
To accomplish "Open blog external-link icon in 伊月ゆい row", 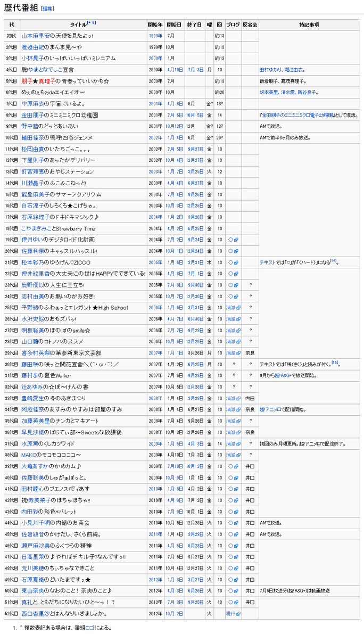I will (x=236, y=240).
